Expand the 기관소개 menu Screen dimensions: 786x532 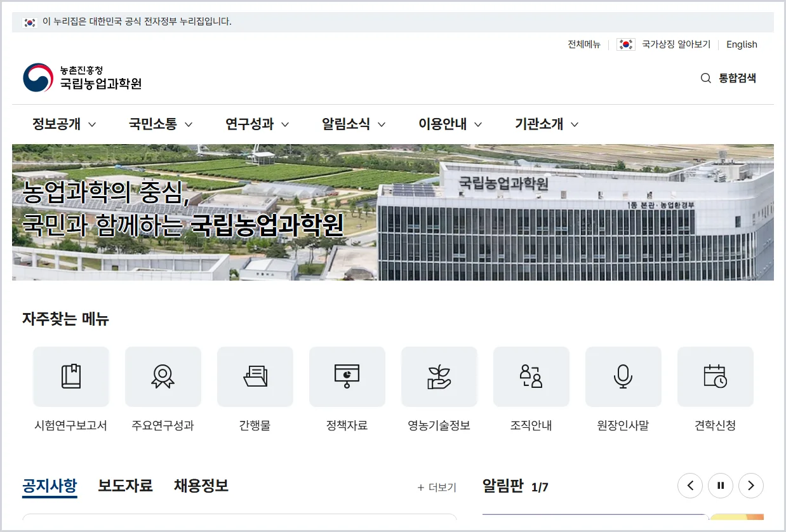(547, 124)
